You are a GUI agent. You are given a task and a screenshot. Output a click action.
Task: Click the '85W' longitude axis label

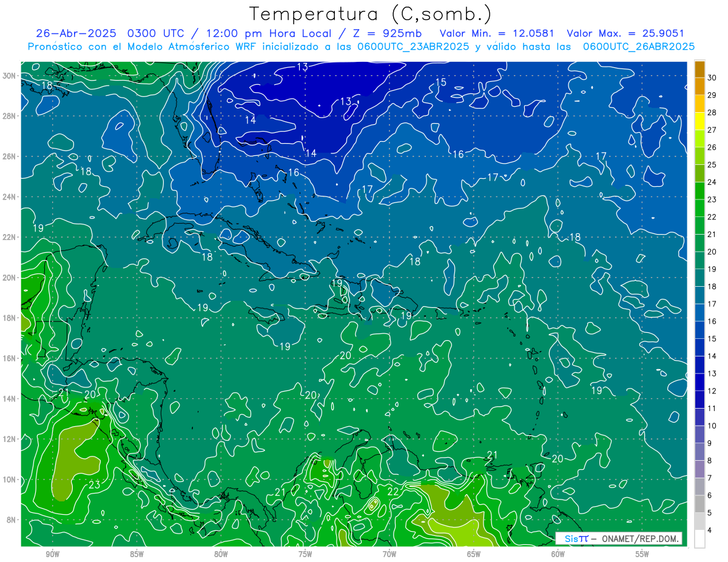point(136,555)
